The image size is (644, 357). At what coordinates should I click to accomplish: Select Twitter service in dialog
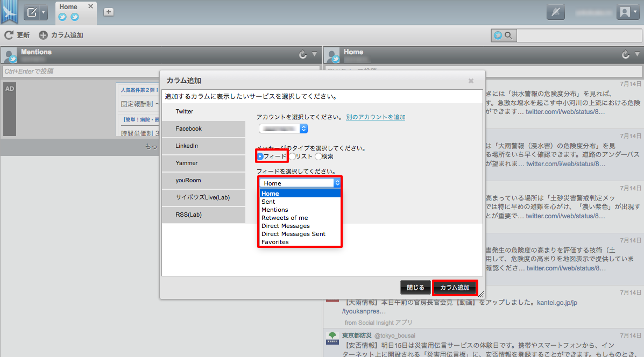[204, 112]
